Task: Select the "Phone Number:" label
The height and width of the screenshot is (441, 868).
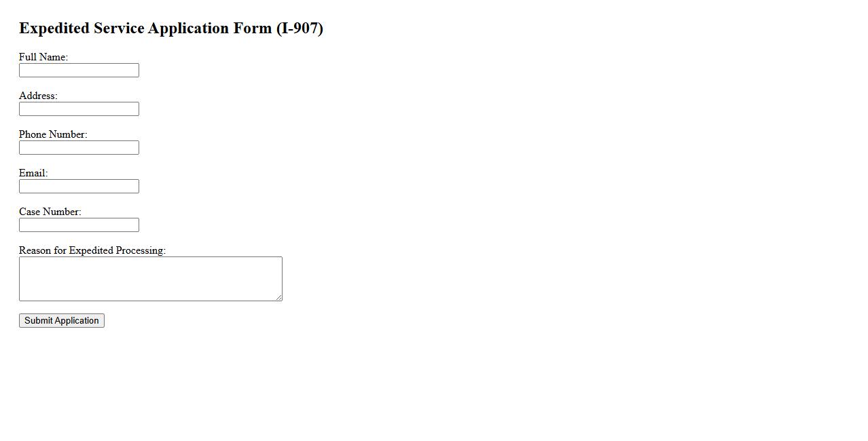Action: [x=53, y=134]
